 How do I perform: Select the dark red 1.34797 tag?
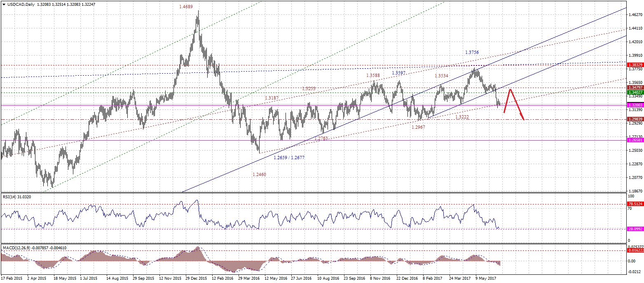[x=635, y=88]
